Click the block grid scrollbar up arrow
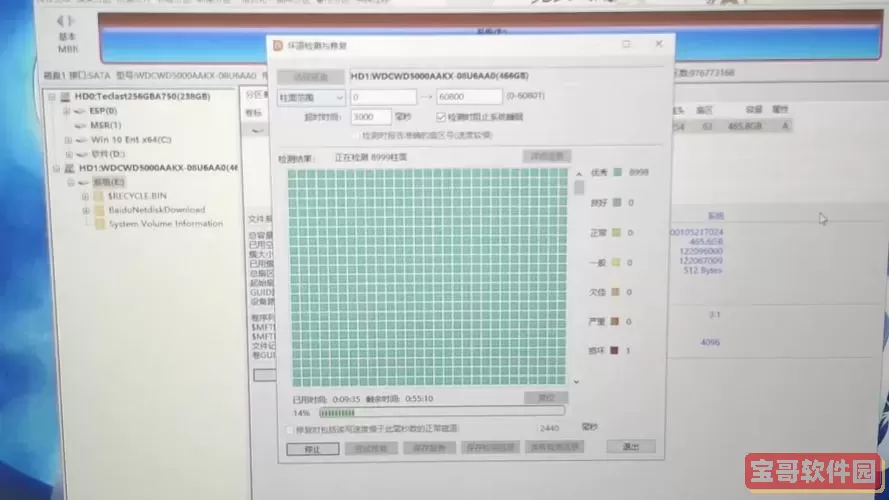The height and width of the screenshot is (500, 889). (578, 174)
